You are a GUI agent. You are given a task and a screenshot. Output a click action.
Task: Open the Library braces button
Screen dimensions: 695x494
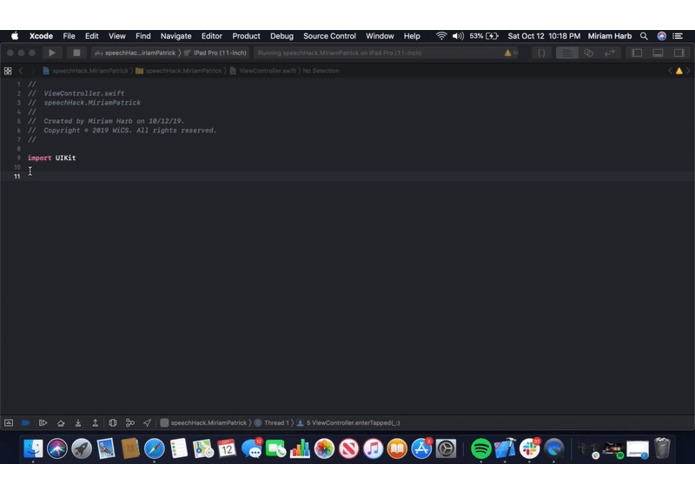coord(541,53)
